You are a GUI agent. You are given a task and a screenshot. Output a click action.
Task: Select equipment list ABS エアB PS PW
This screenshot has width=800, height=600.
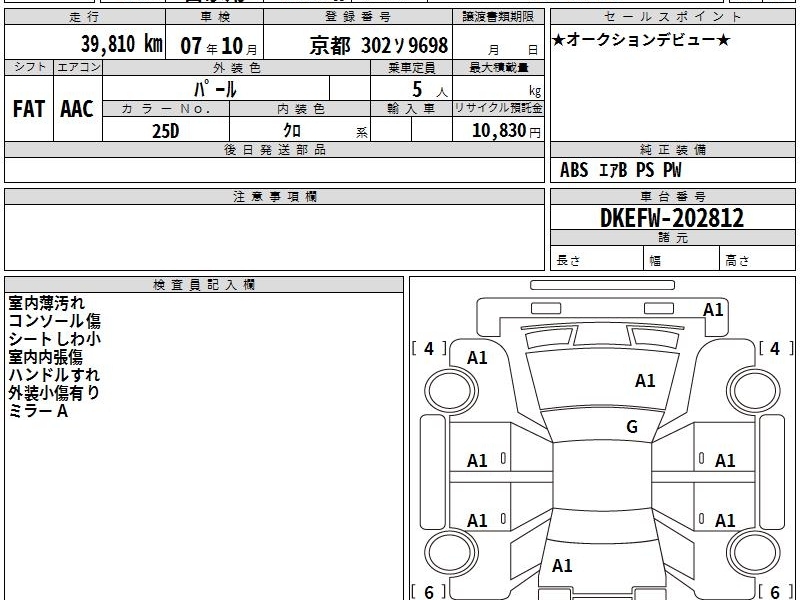point(620,170)
